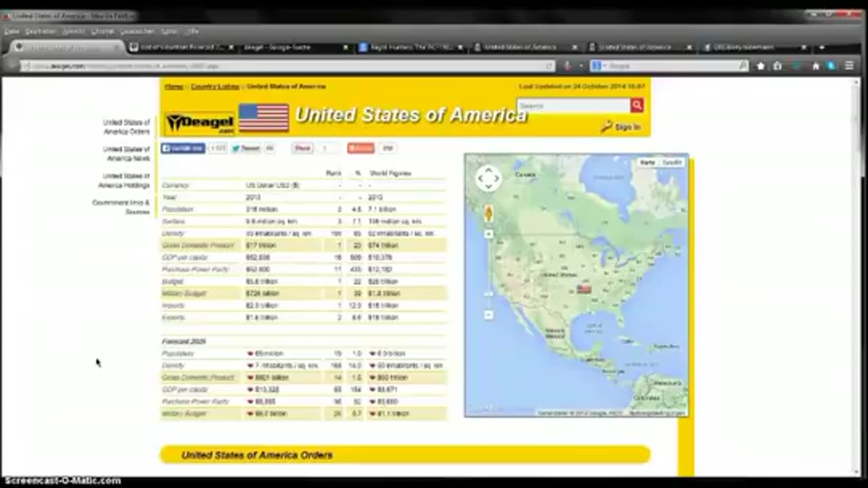
Task: Click the 'Currency' row label
Action: 175,185
